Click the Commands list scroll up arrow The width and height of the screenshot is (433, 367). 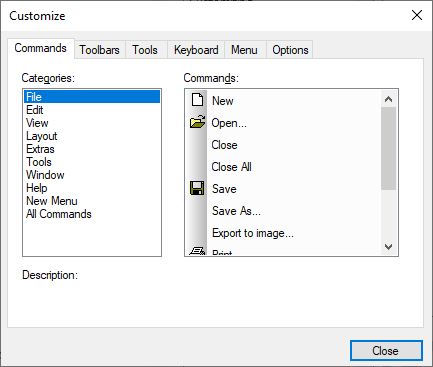pyautogui.click(x=388, y=99)
